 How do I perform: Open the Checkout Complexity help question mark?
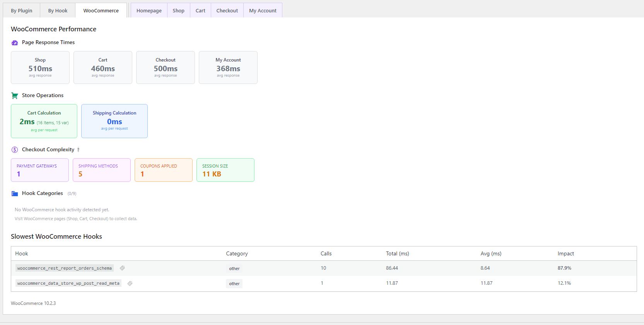point(78,150)
